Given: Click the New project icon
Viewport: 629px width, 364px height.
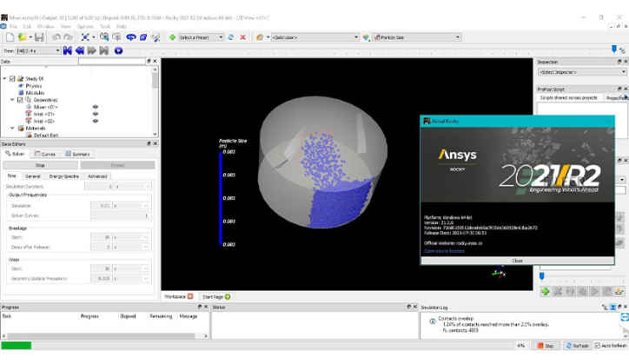Looking at the screenshot, I should 10,37.
